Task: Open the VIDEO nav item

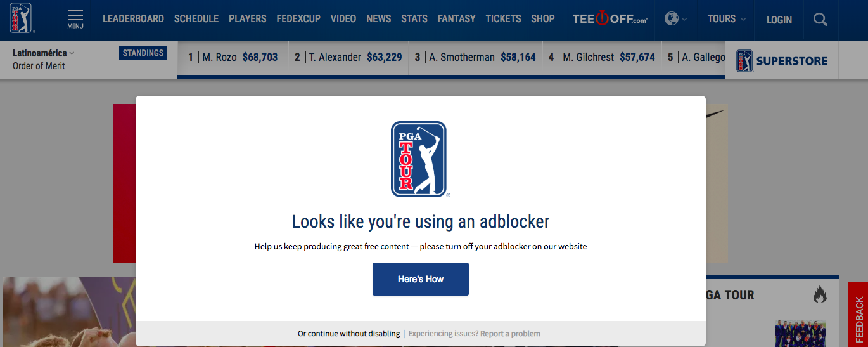Action: [x=343, y=19]
